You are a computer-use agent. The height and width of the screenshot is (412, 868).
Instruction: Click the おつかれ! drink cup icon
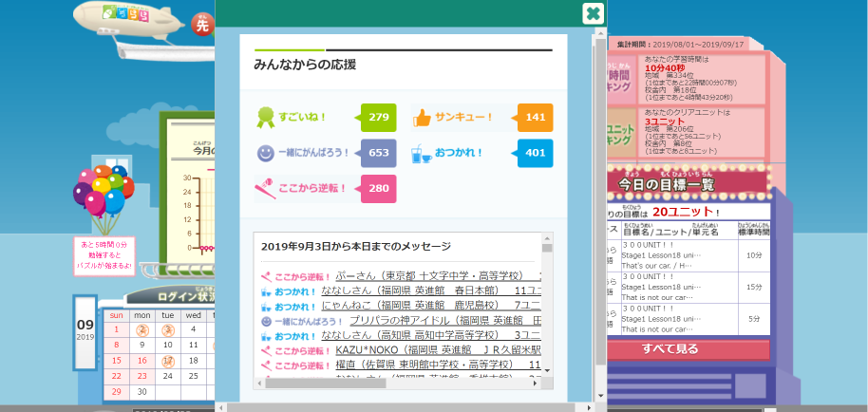(x=418, y=153)
